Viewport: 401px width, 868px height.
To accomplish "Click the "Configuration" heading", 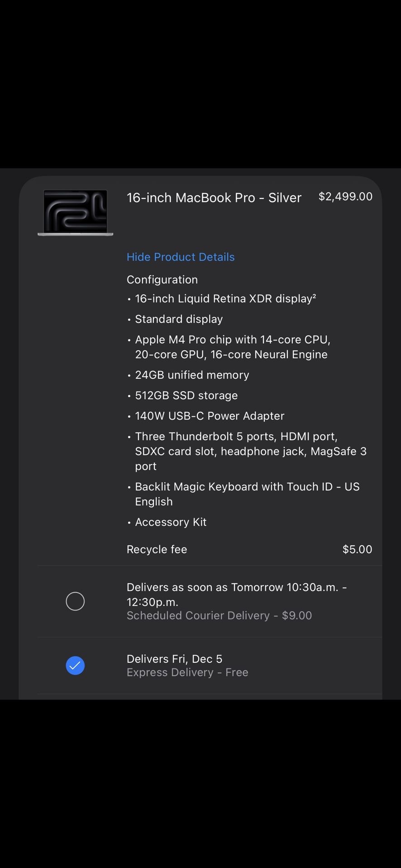I will point(162,279).
